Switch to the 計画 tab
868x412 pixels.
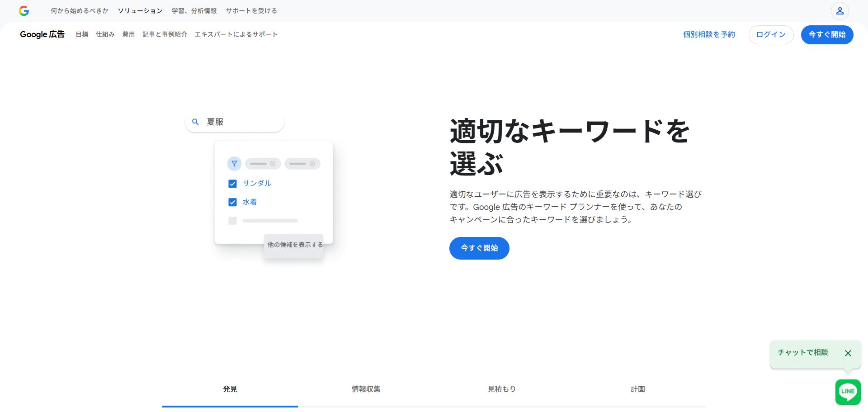pos(637,389)
